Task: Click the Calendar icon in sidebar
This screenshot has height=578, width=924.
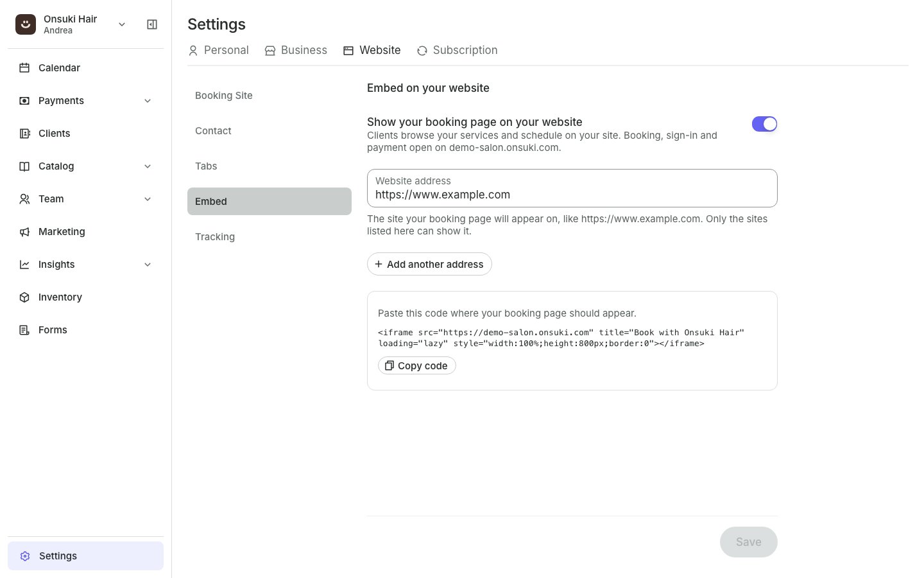Action: (x=24, y=68)
